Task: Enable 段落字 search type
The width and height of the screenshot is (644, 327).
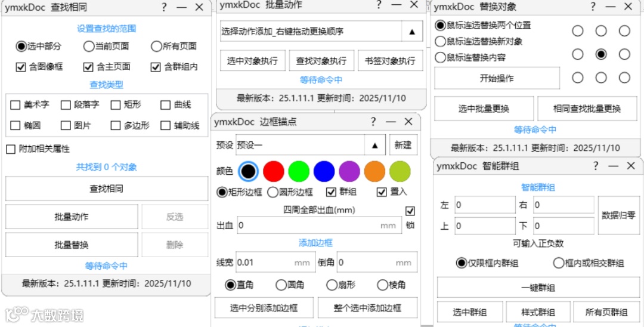Action: click(80, 105)
